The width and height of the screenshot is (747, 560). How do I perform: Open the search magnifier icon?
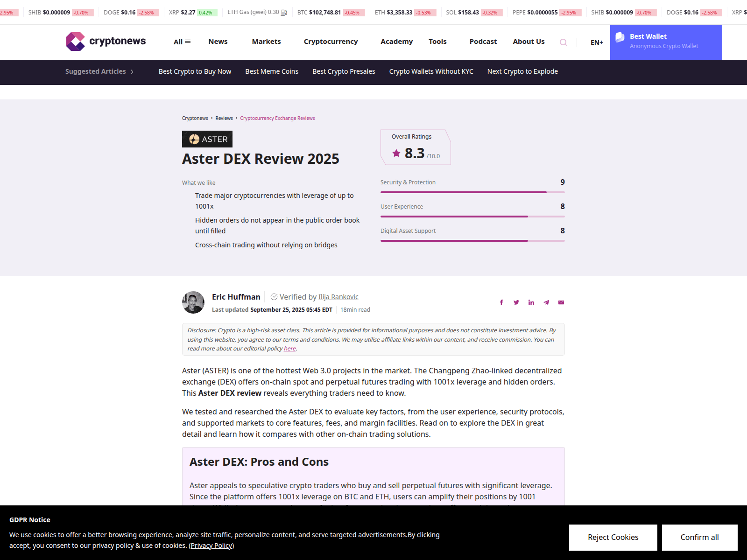[x=564, y=42]
